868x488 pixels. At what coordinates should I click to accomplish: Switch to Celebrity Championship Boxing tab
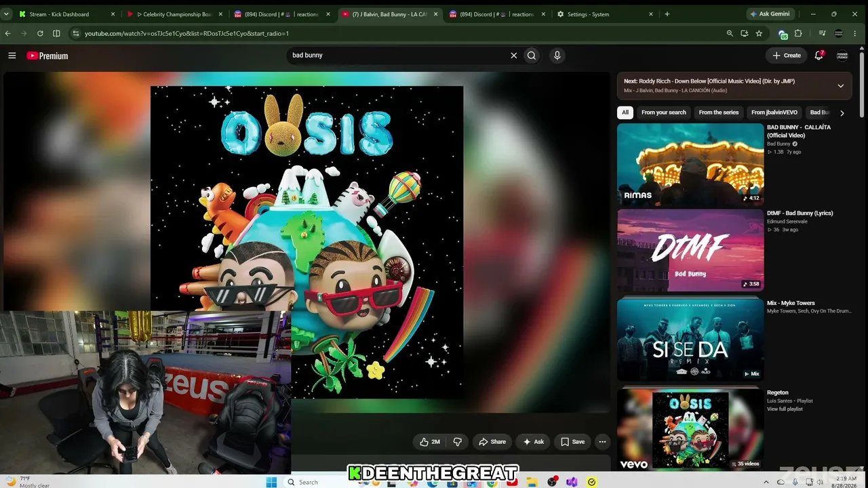coord(174,14)
